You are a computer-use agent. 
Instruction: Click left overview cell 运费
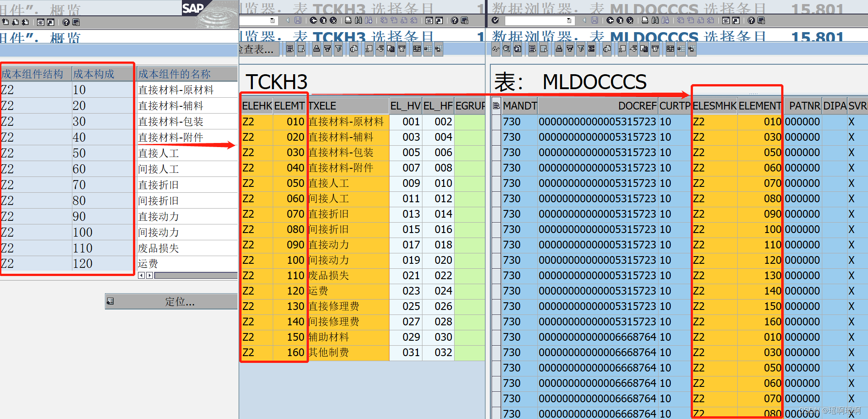tap(187, 263)
